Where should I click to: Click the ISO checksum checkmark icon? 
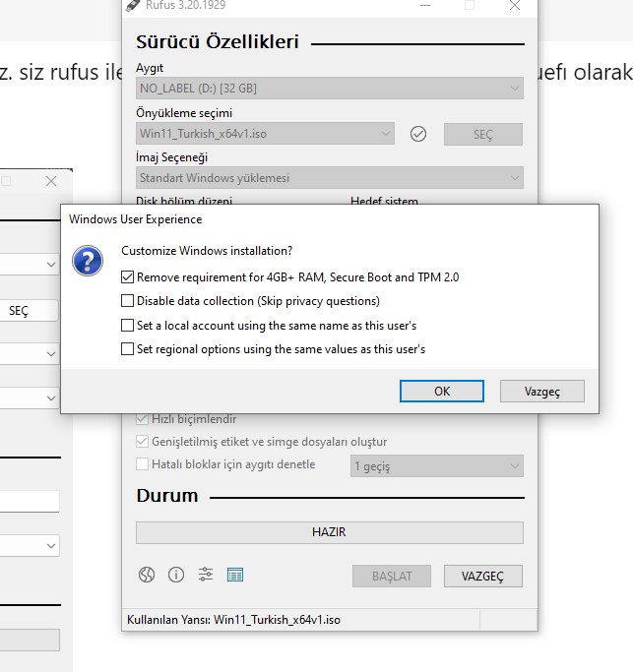pos(418,134)
